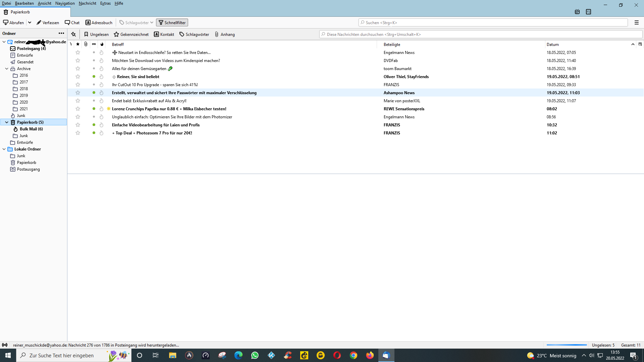Show hidden system tray icons
This screenshot has width=644, height=362.
point(584,355)
